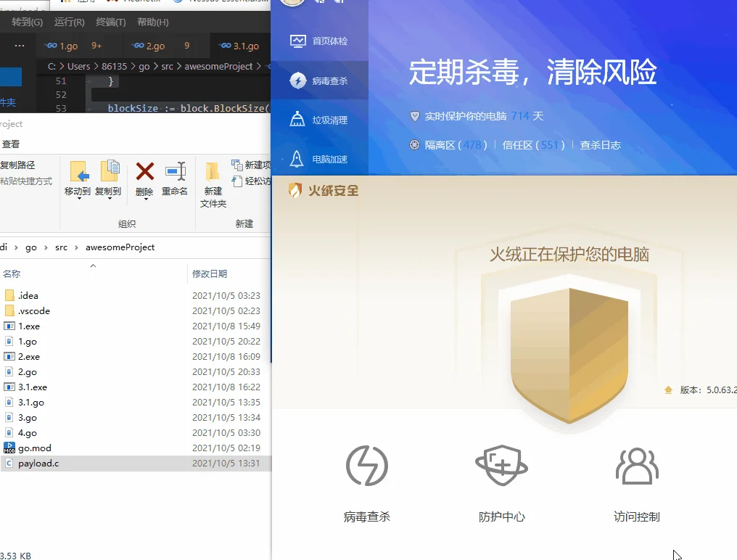Select 病毒查杀 in blue sidebar
Viewport: 737px width, 560px height.
tap(319, 81)
